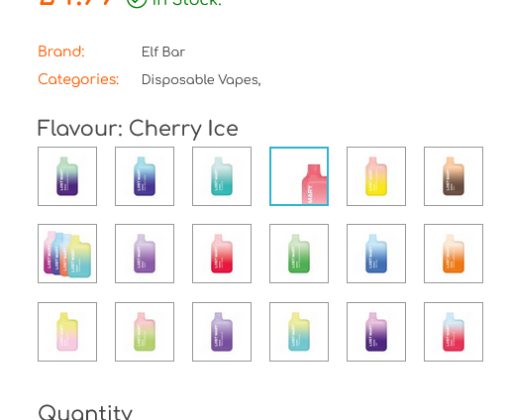Pick the yellow-to-pink lemonade vape swatch
Image resolution: width=509 pixels, height=420 pixels.
click(x=67, y=332)
